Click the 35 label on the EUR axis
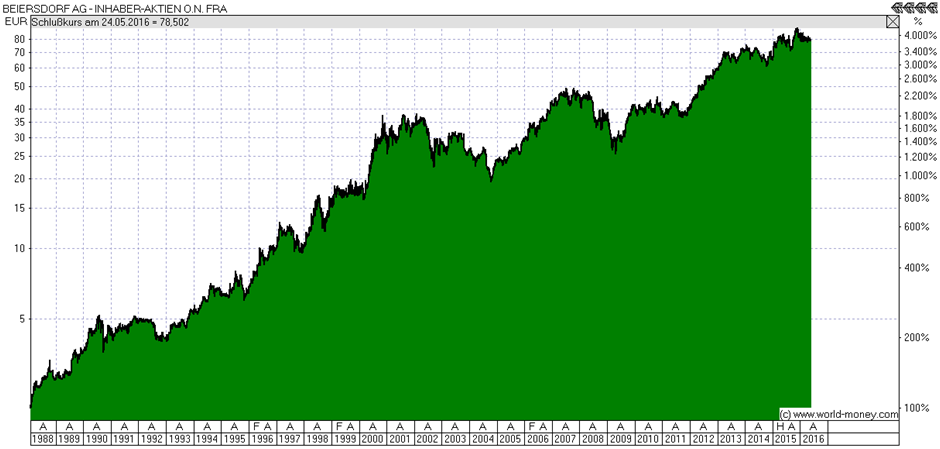The height and width of the screenshot is (449, 940). click(18, 122)
